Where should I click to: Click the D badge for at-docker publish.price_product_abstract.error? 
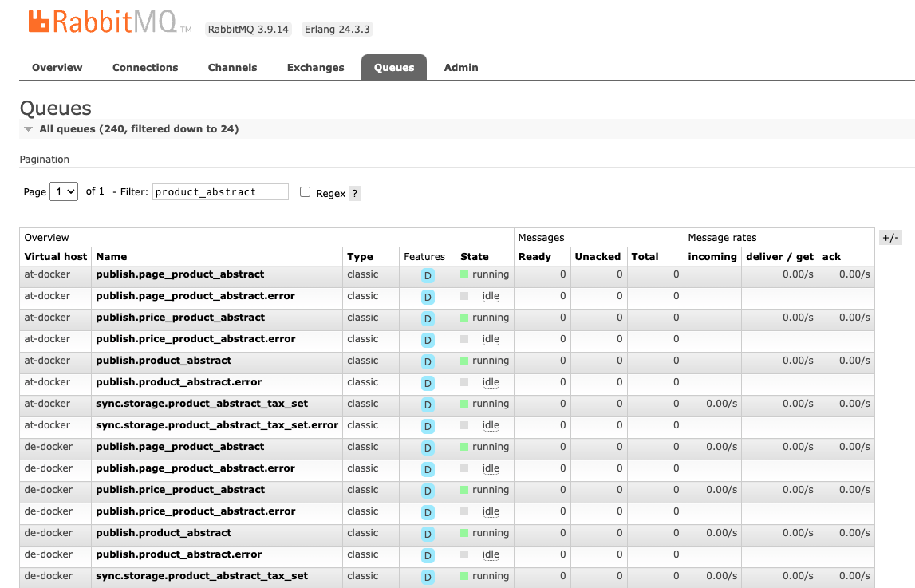[428, 340]
